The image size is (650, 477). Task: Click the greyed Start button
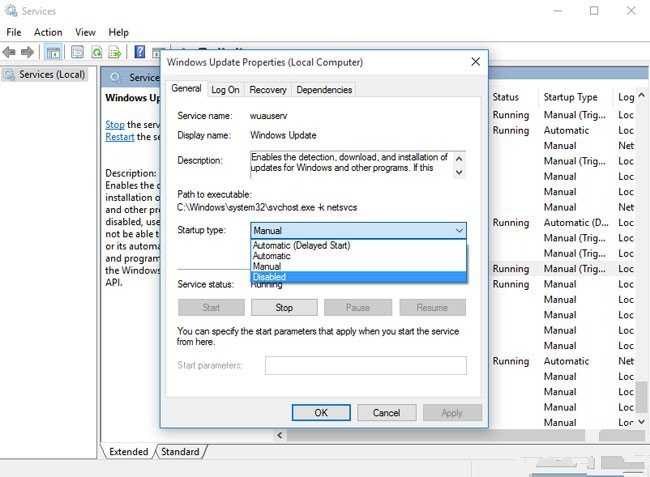click(211, 308)
